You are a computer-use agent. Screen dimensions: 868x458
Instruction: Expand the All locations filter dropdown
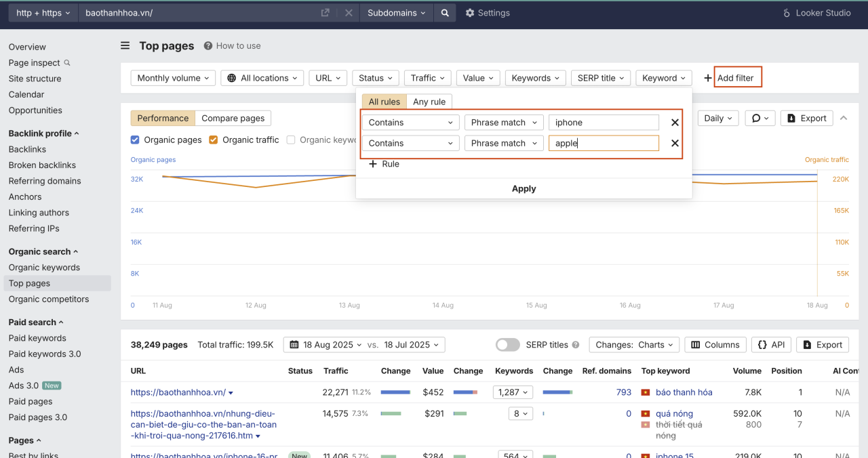262,78
